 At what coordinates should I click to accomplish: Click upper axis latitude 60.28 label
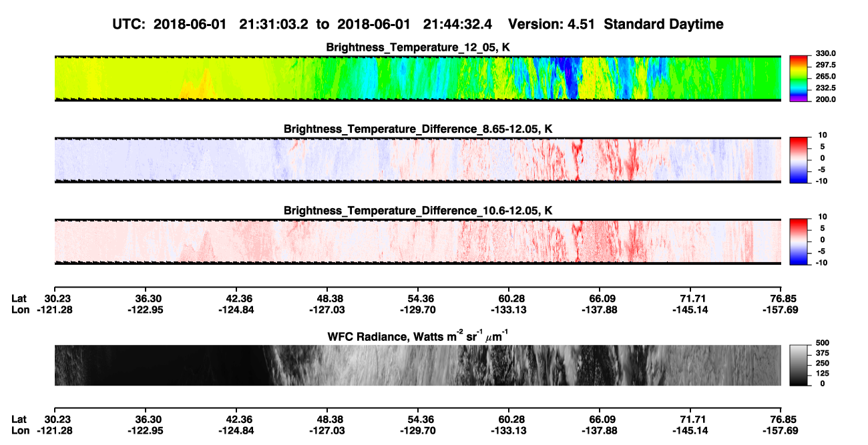pos(509,298)
